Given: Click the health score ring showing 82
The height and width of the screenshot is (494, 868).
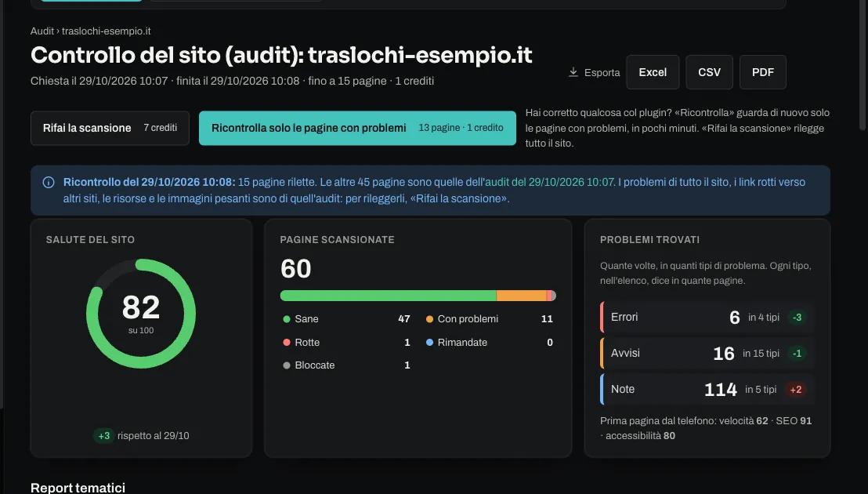Looking at the screenshot, I should coord(141,314).
